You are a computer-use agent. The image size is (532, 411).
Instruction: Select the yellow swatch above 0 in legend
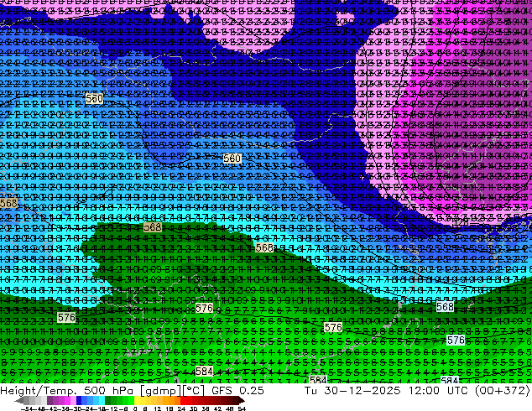pyautogui.click(x=137, y=400)
